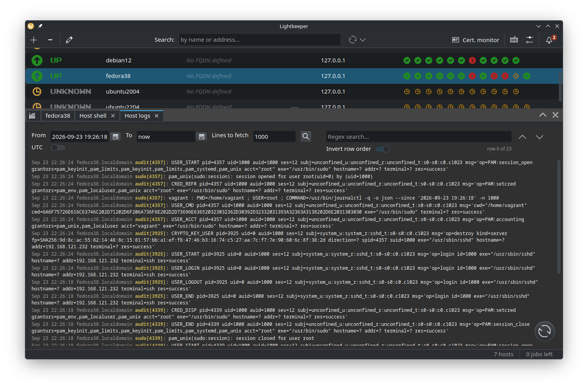Remove the selected host with the minus icon

(x=50, y=40)
